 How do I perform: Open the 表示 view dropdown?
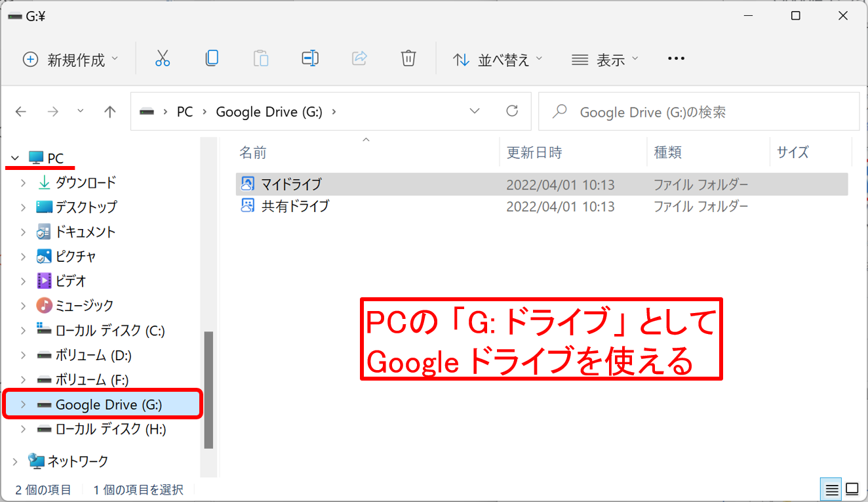pos(605,60)
